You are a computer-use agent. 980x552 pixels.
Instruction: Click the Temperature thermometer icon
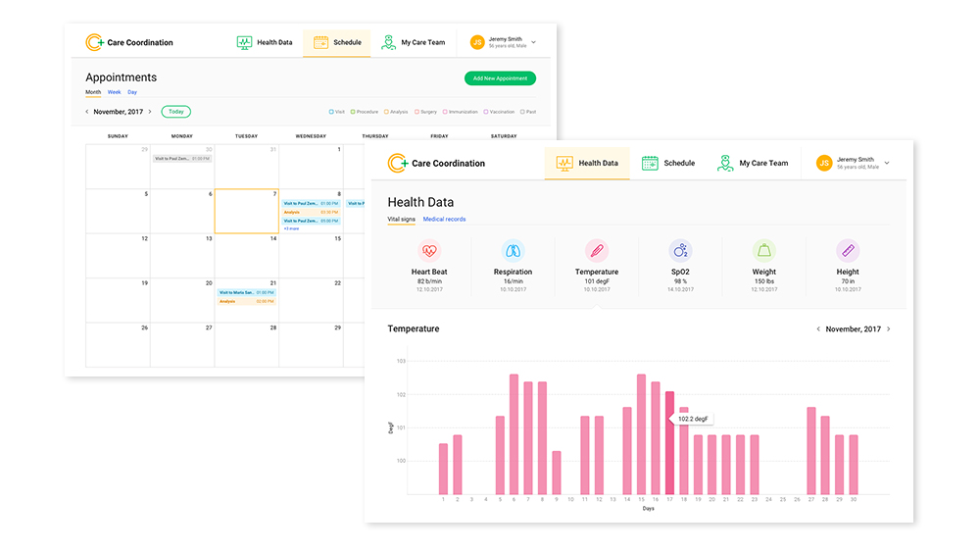coord(597,250)
